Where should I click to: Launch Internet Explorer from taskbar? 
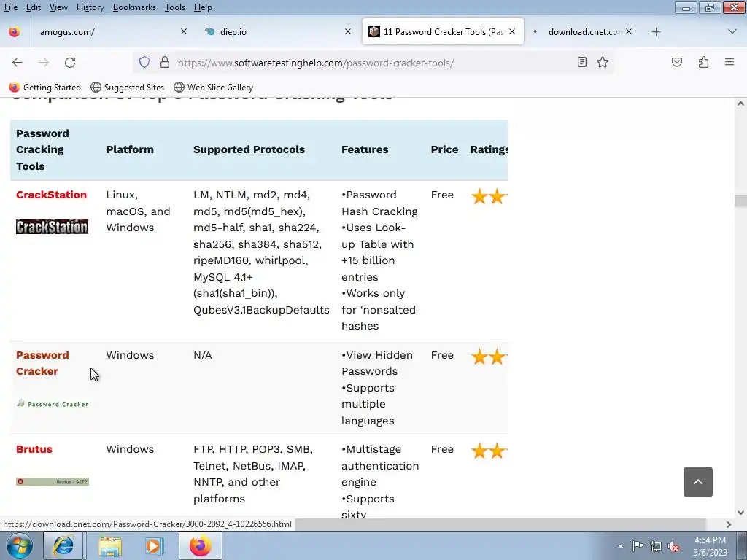(63, 545)
